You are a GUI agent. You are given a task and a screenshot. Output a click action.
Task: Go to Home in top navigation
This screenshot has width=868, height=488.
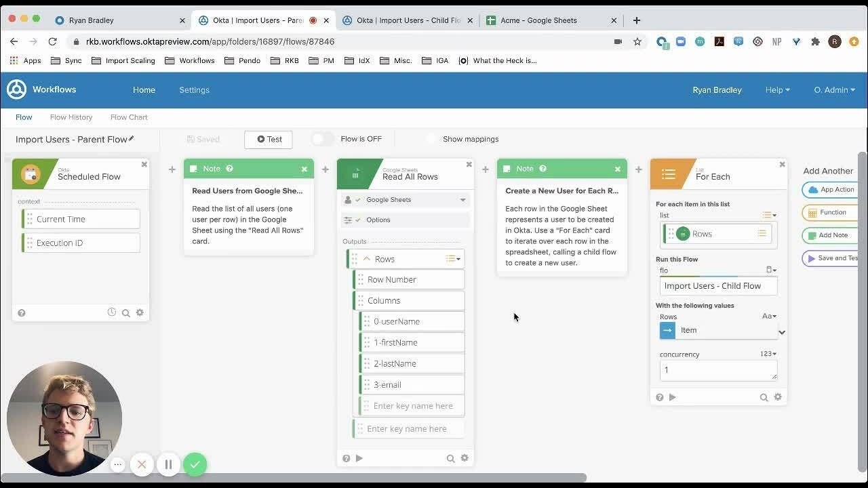[x=144, y=89]
